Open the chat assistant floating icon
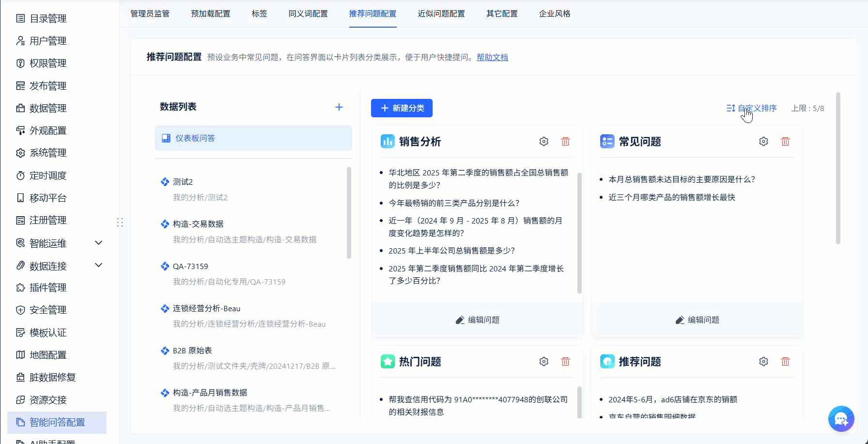 tap(841, 419)
